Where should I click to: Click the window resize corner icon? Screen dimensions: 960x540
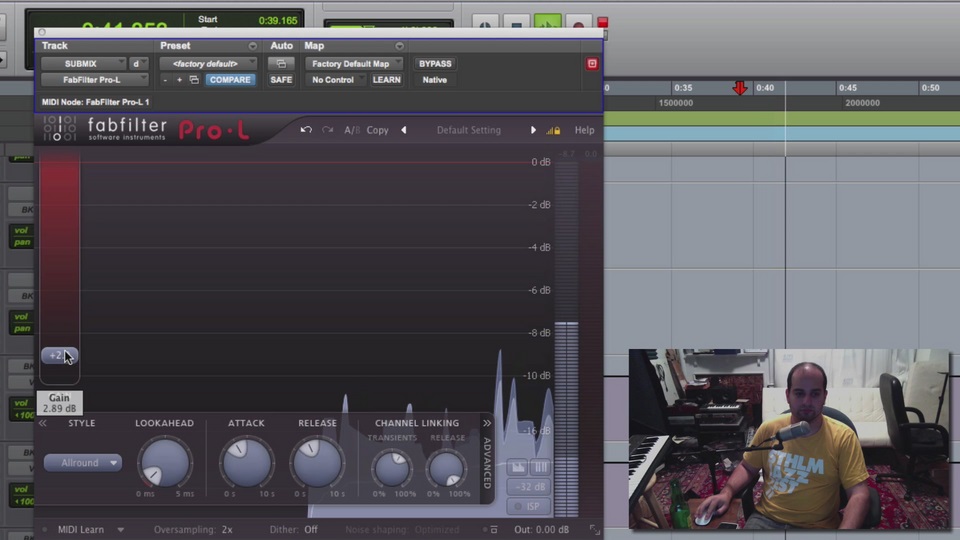(x=594, y=530)
